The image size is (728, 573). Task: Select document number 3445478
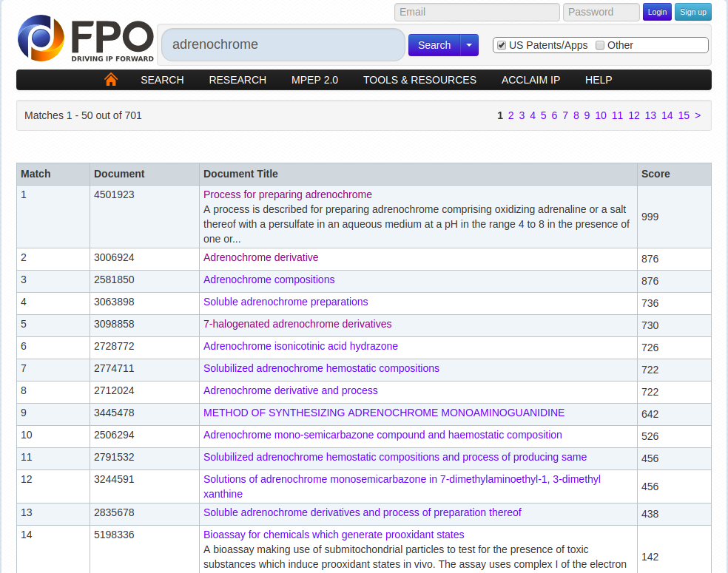click(114, 413)
